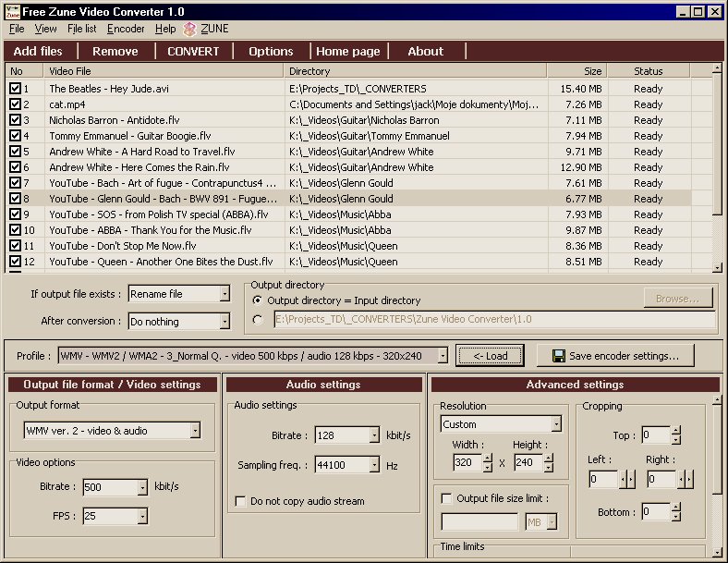Click the Status column header
Image resolution: width=728 pixels, height=563 pixels.
[x=649, y=71]
